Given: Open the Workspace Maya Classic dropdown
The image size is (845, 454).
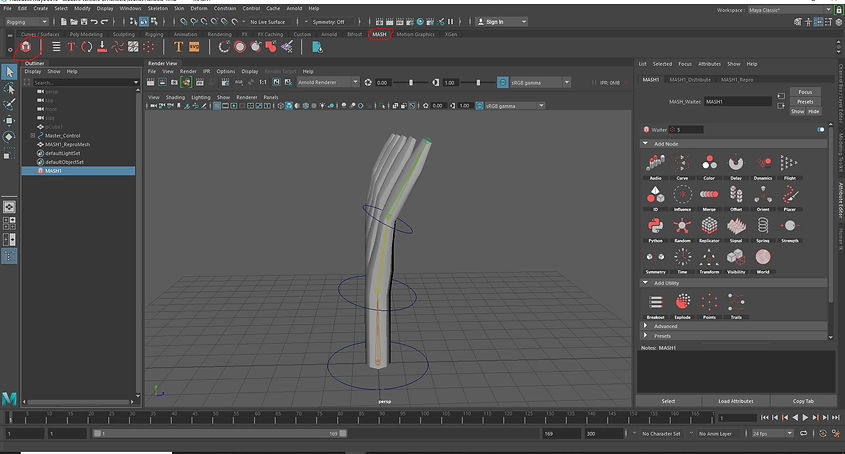Looking at the screenshot, I should (x=789, y=10).
